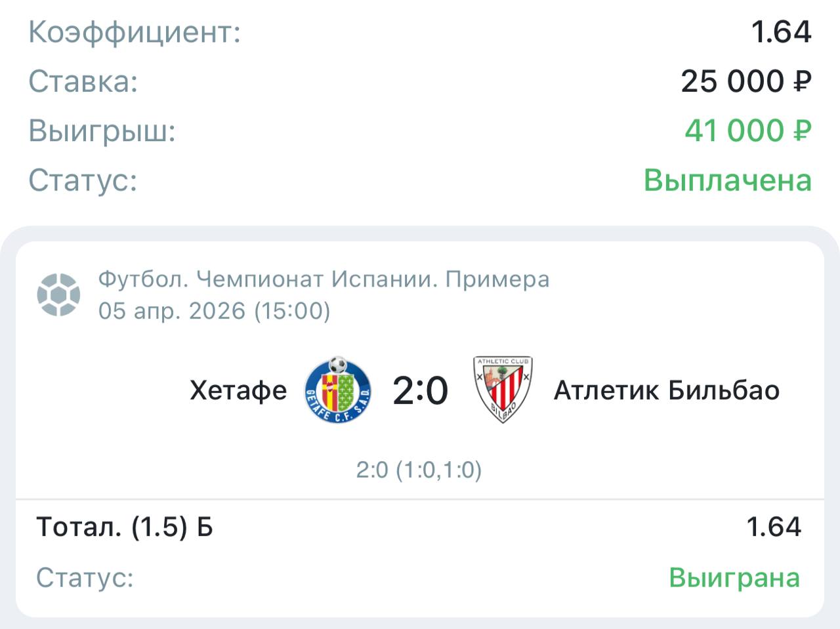Click the green Выплачена payout status
Viewport: 840px width, 629px height.
point(727,180)
